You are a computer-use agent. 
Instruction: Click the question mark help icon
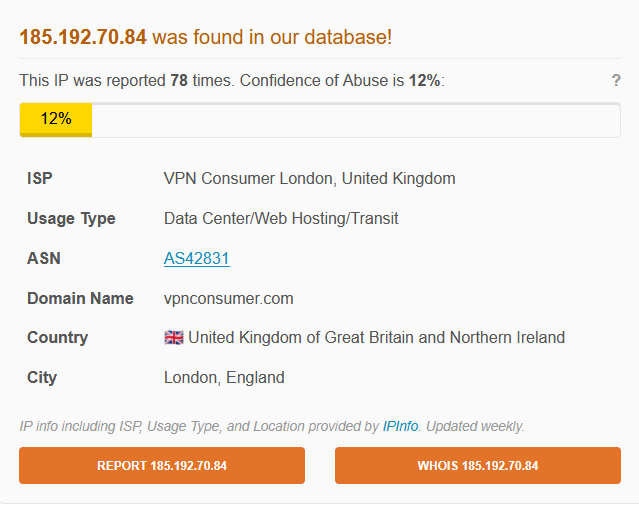coord(616,81)
